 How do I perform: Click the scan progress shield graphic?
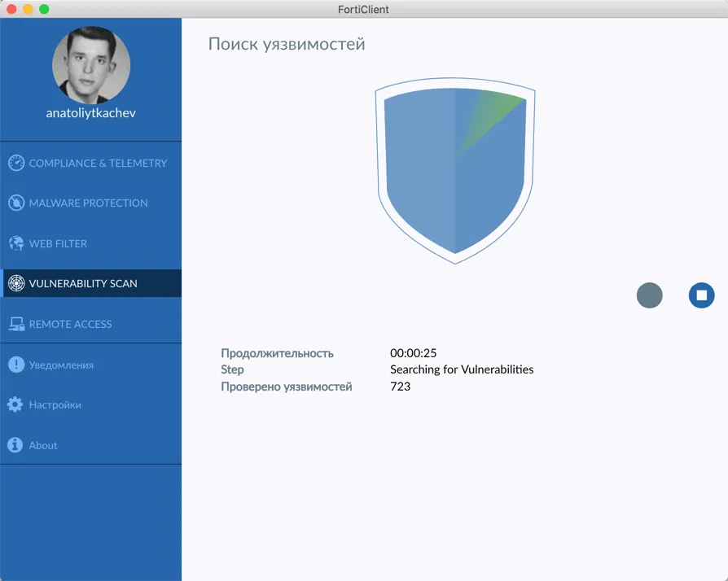click(455, 171)
